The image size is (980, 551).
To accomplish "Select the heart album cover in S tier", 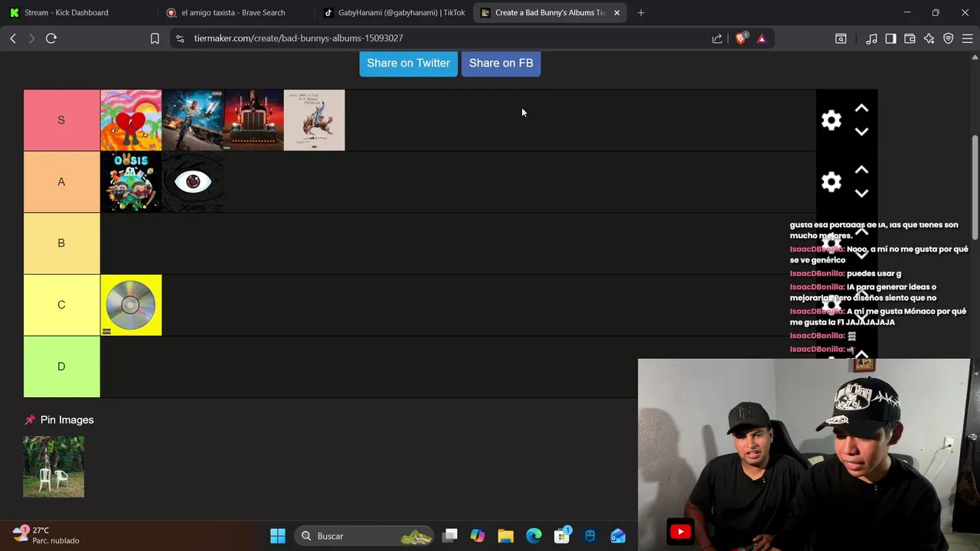I will click(131, 120).
